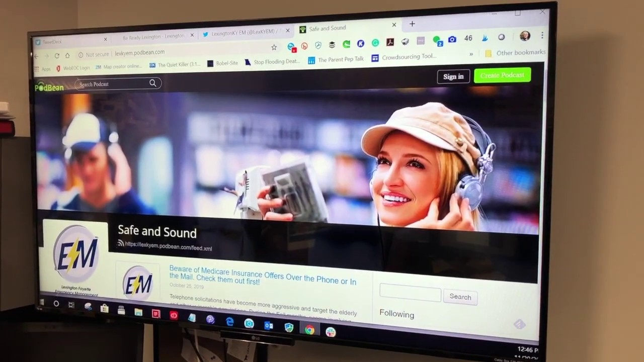Open Microsoft Edge in the taskbar
This screenshot has width=644, height=362.
point(229,322)
